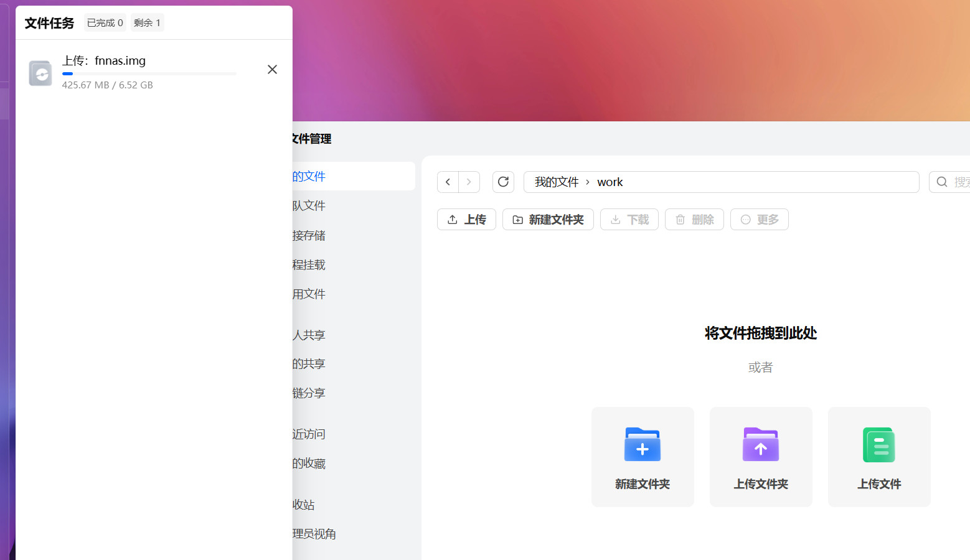Click the fnnas.img upload file icon
The image size is (970, 560).
(x=41, y=73)
